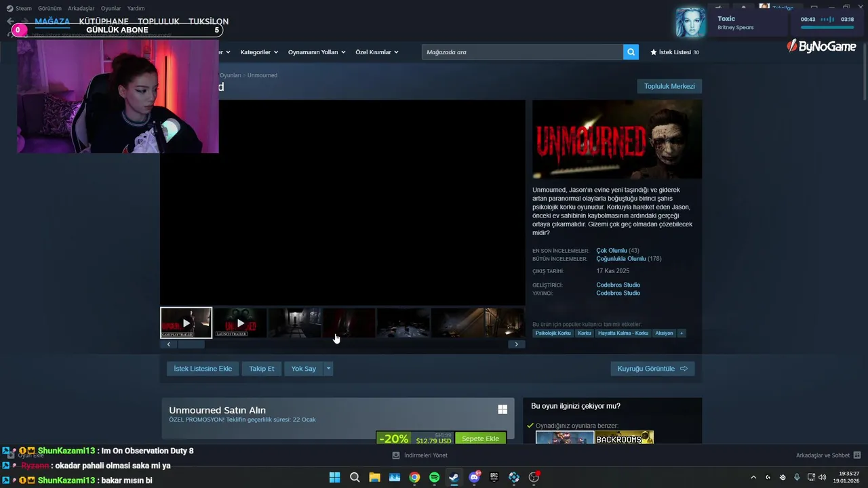Expand hidden system tray icons
Screen dimensions: 868x488
tap(753, 477)
